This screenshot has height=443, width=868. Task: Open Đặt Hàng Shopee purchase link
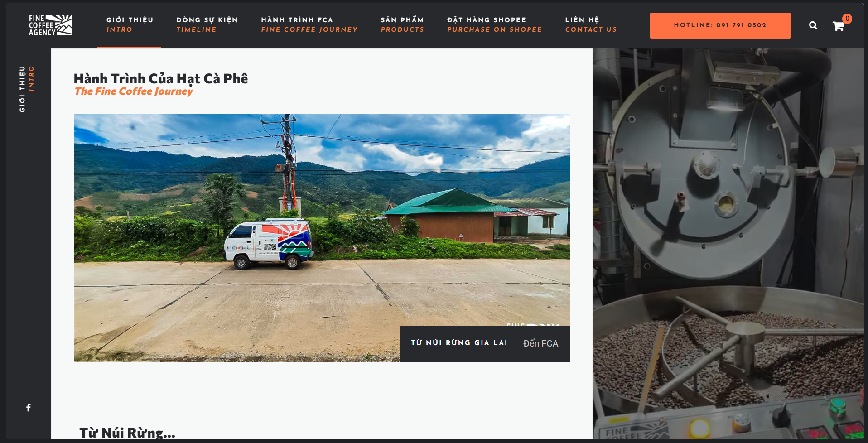(495, 24)
